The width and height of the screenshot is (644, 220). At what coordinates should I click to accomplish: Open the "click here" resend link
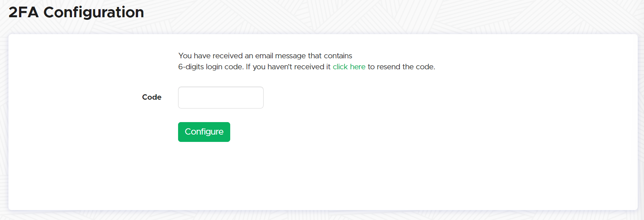[x=349, y=67]
